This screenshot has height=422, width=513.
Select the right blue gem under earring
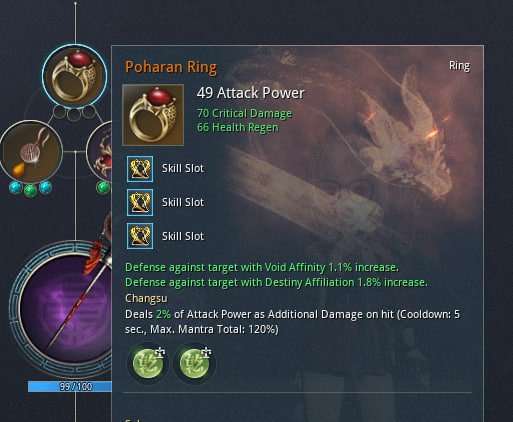[x=45, y=188]
